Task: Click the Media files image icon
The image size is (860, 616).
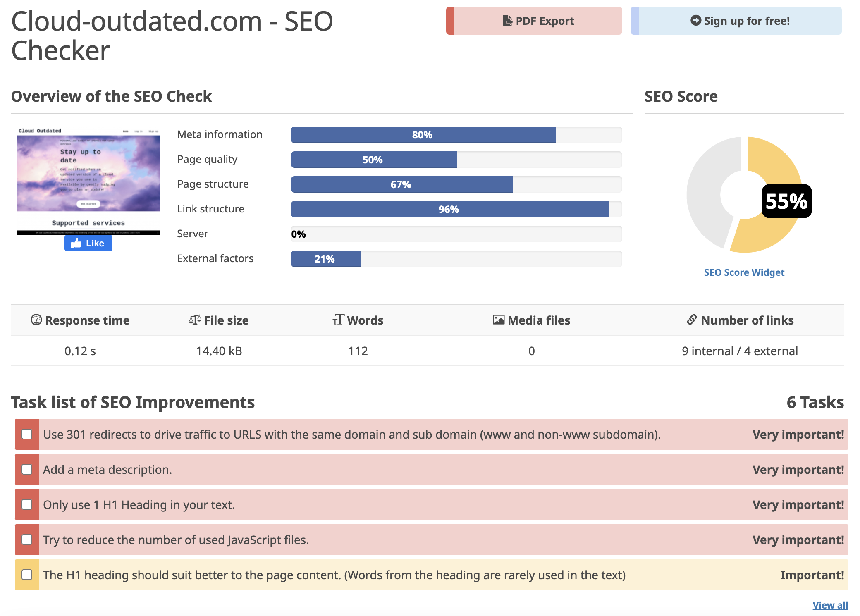Action: pos(499,320)
